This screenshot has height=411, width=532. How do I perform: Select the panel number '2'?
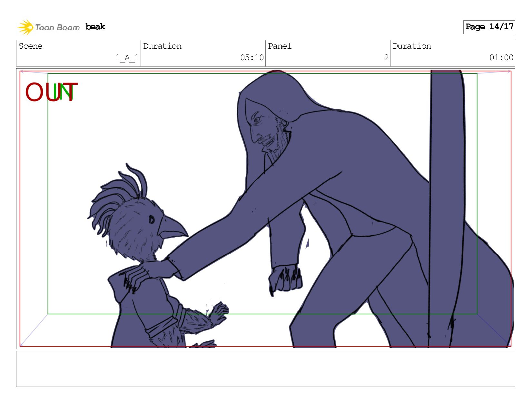click(x=386, y=58)
